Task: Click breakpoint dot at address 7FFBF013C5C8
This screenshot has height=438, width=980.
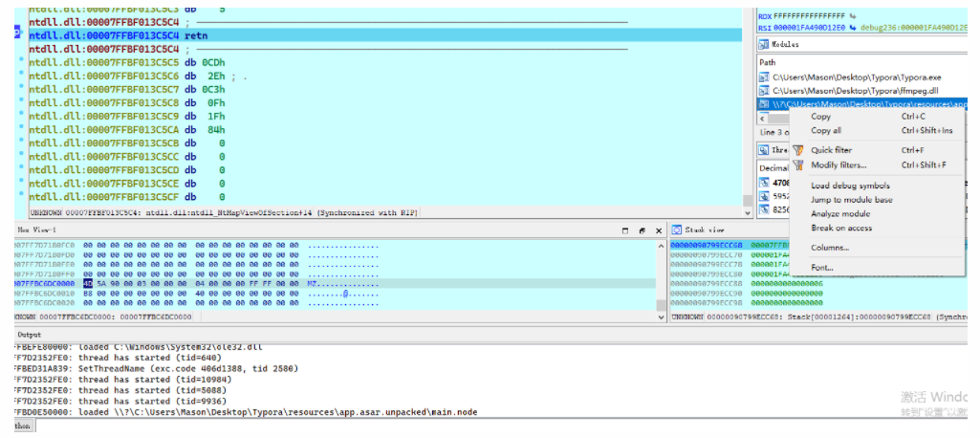Action: click(x=22, y=101)
